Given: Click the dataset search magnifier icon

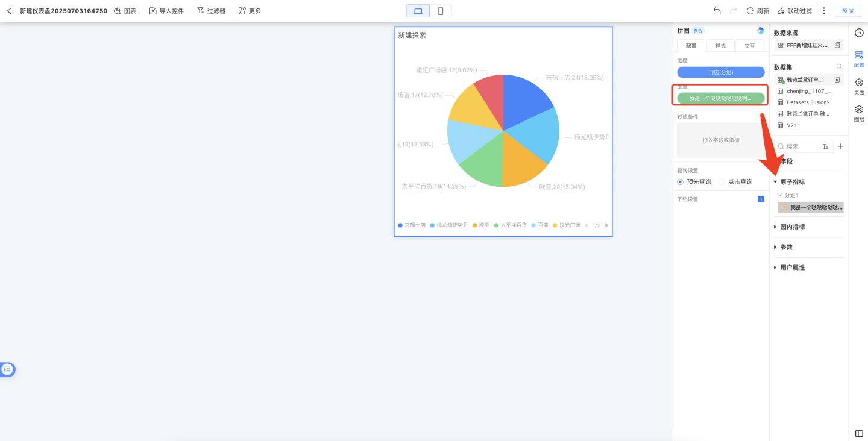Looking at the screenshot, I should (x=839, y=67).
